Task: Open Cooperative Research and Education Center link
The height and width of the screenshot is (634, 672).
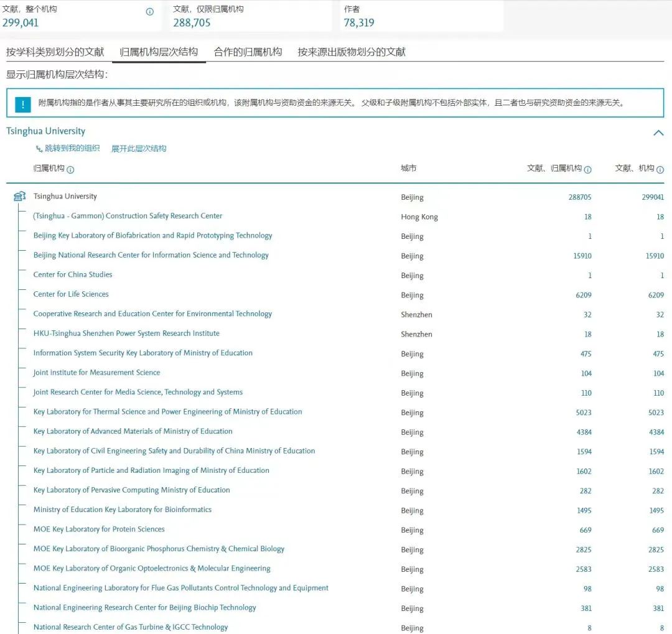Action: (152, 314)
